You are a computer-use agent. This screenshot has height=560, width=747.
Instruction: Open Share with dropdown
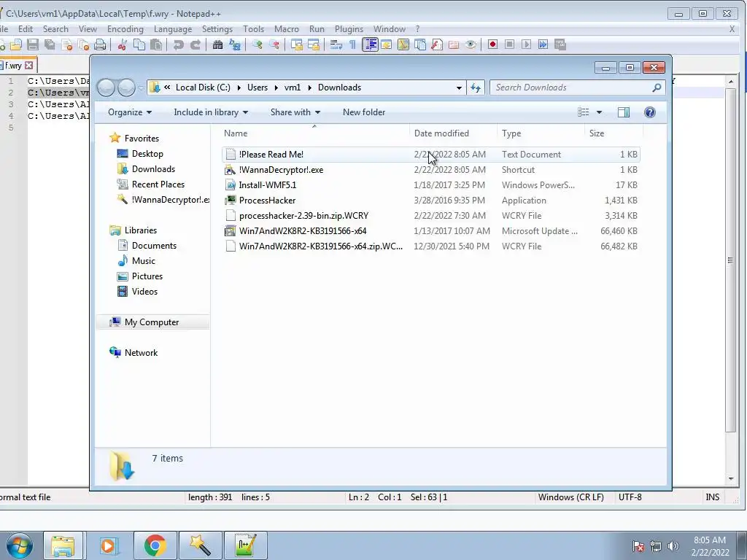(295, 112)
